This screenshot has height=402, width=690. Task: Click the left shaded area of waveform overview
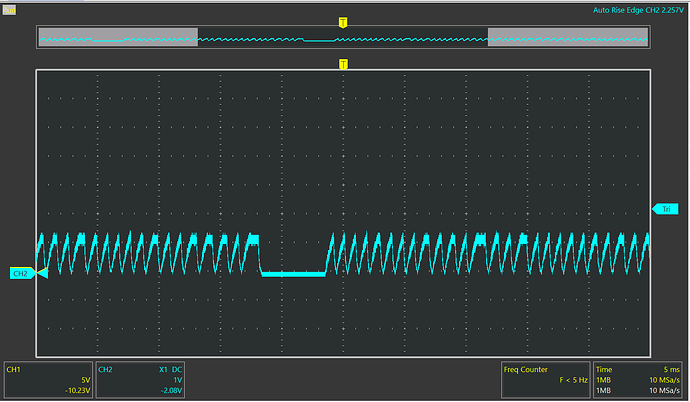tap(118, 37)
